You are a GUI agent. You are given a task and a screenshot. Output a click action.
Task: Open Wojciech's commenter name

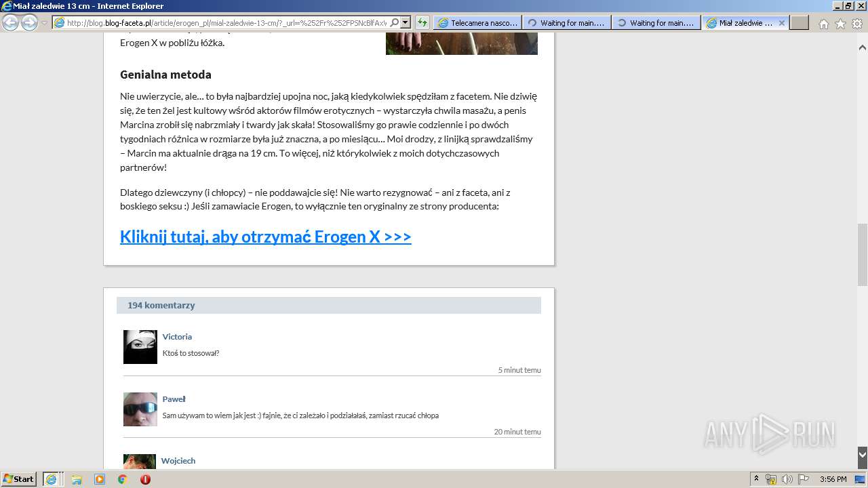click(178, 461)
